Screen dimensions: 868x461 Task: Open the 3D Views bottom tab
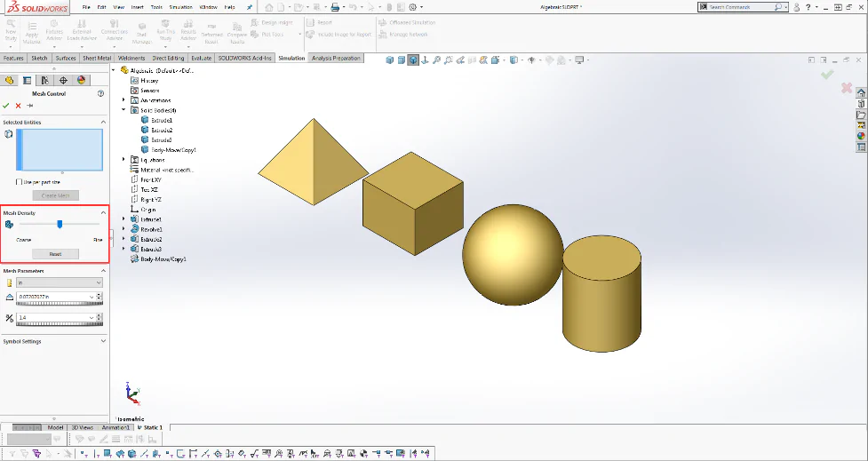82,427
